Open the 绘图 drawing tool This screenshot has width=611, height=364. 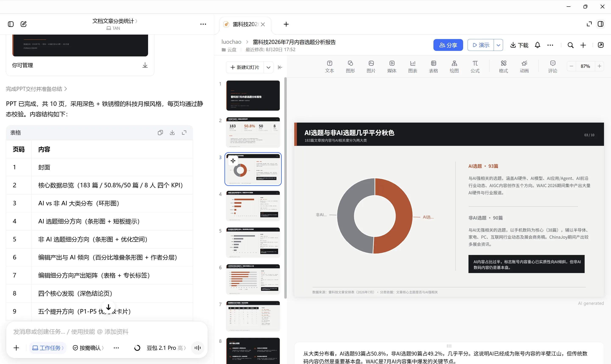[454, 67]
